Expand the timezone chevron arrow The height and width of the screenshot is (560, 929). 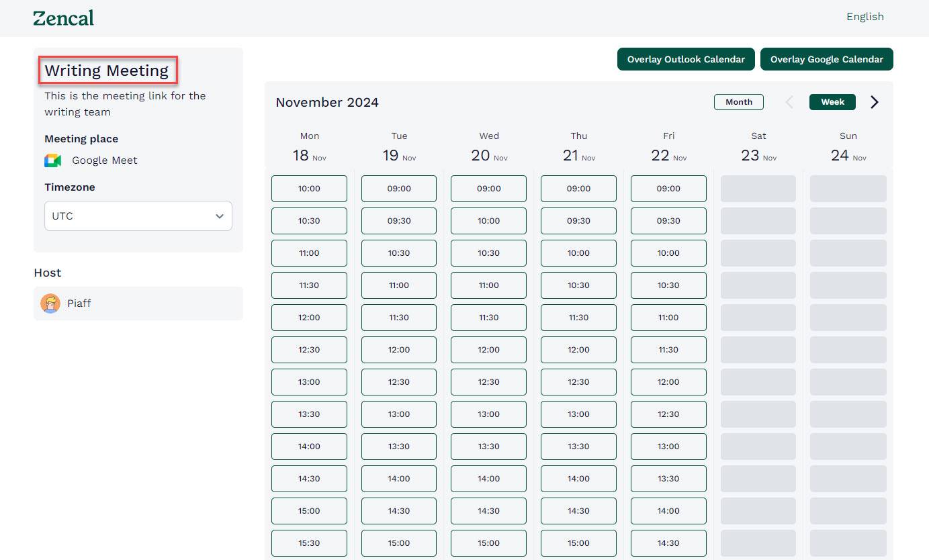pyautogui.click(x=219, y=216)
